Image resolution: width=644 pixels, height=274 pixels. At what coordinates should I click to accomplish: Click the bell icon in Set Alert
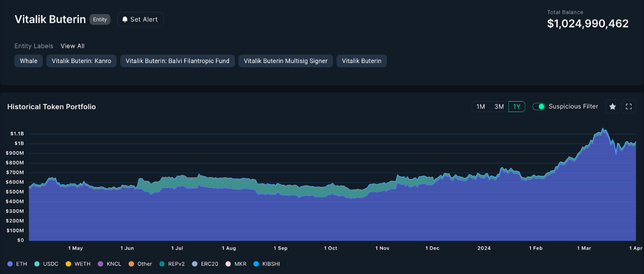coord(125,20)
